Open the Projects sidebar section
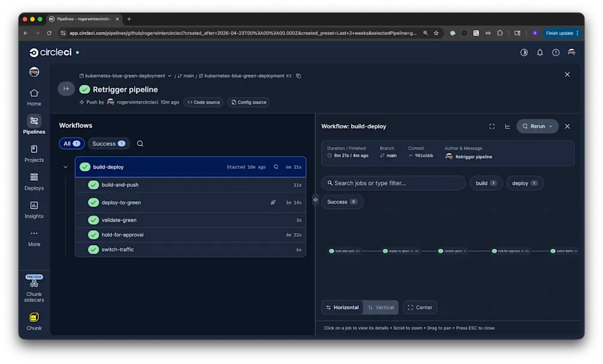This screenshot has height=364, width=603. (x=34, y=153)
